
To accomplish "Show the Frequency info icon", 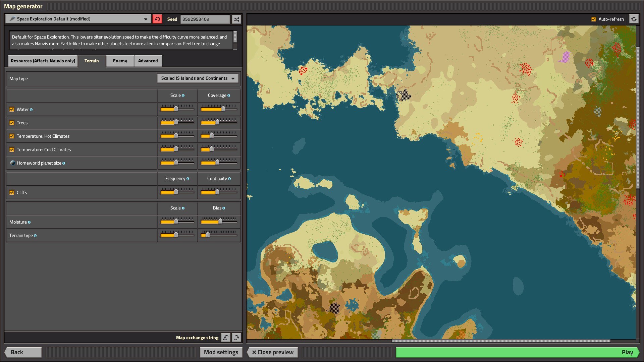I will click(x=188, y=179).
